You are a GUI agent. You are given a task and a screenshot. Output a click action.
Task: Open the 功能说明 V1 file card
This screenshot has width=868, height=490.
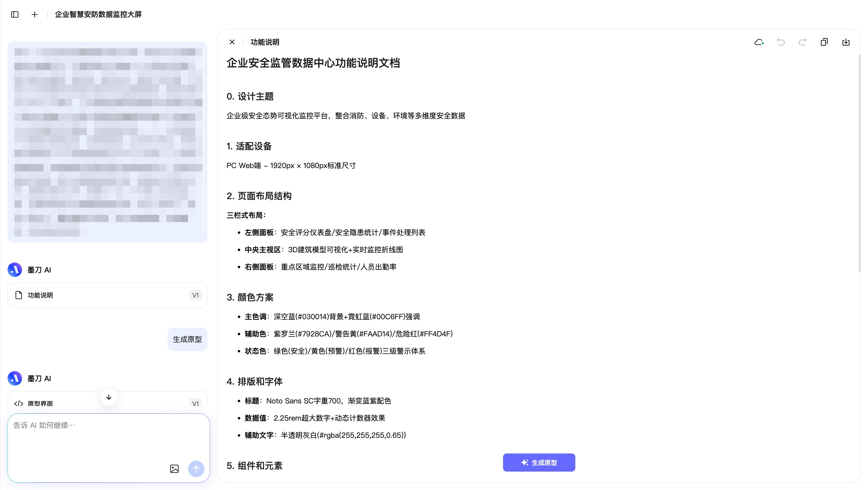107,295
